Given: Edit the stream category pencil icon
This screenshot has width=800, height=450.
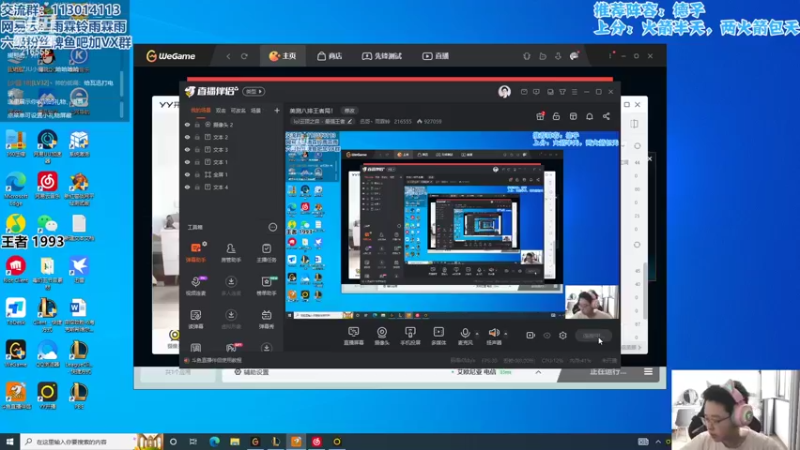Looking at the screenshot, I should (x=349, y=121).
